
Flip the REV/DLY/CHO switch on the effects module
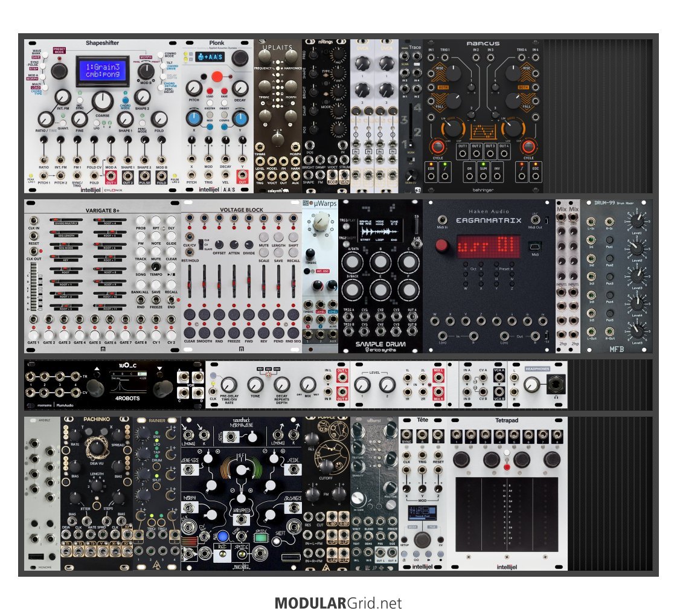pos(268,374)
